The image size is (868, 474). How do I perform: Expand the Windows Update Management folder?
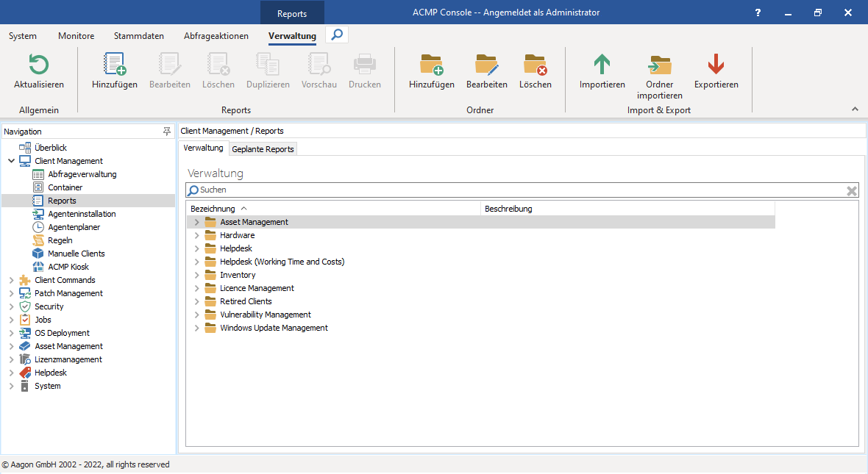(x=196, y=328)
